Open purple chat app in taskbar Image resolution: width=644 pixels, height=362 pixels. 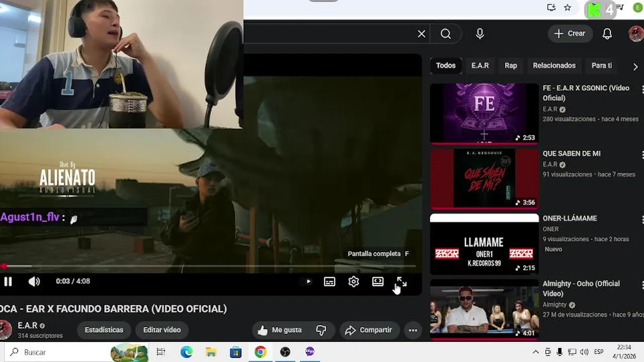pyautogui.click(x=310, y=352)
